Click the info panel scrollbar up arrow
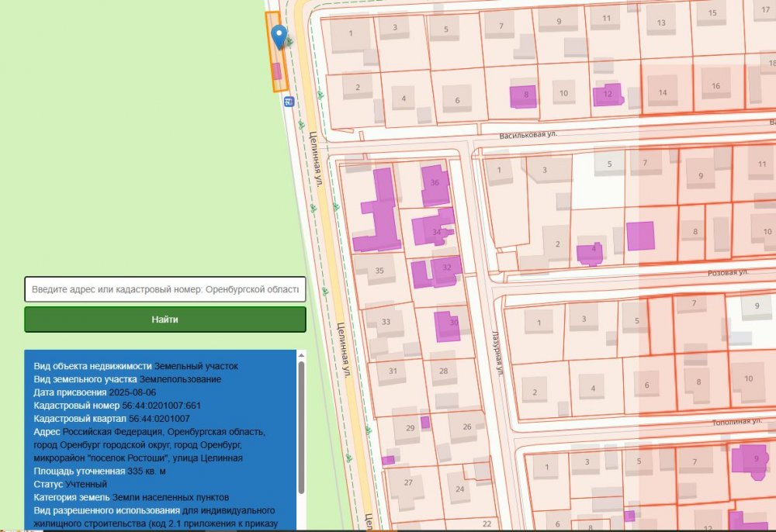Image resolution: width=776 pixels, height=532 pixels. pos(301,356)
